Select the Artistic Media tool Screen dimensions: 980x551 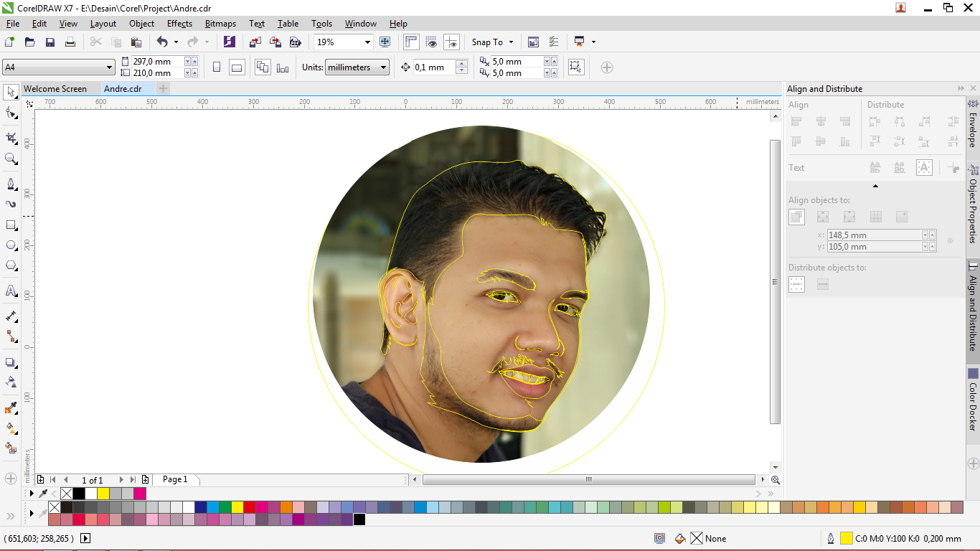tap(11, 204)
